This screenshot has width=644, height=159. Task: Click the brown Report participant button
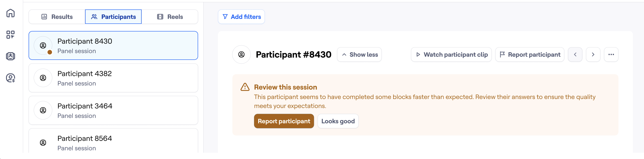click(284, 121)
